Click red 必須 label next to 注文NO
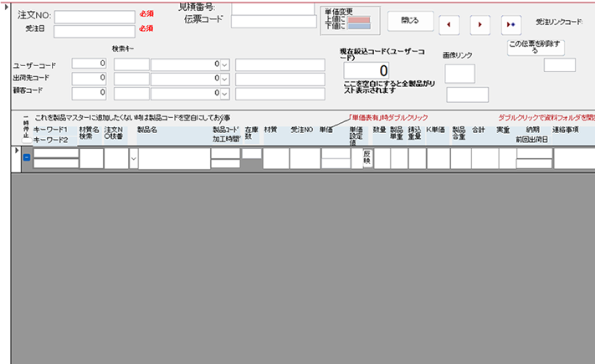This screenshot has width=595, height=364. point(146,13)
